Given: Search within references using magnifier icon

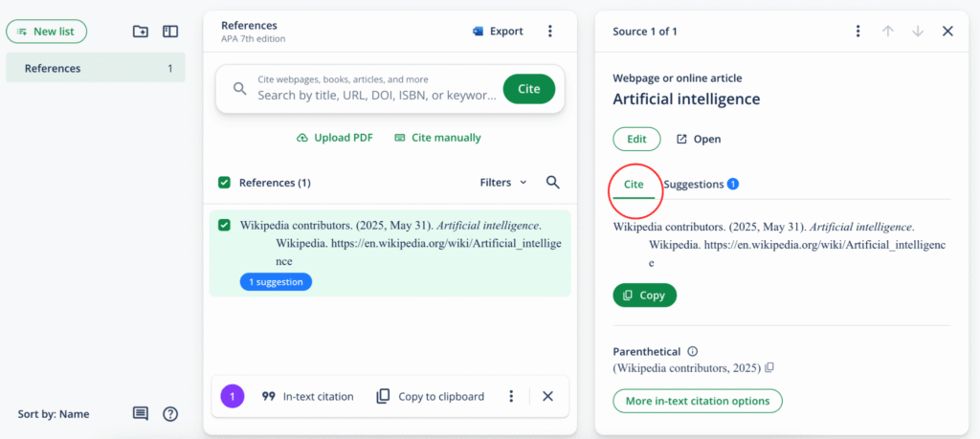Looking at the screenshot, I should pyautogui.click(x=553, y=183).
